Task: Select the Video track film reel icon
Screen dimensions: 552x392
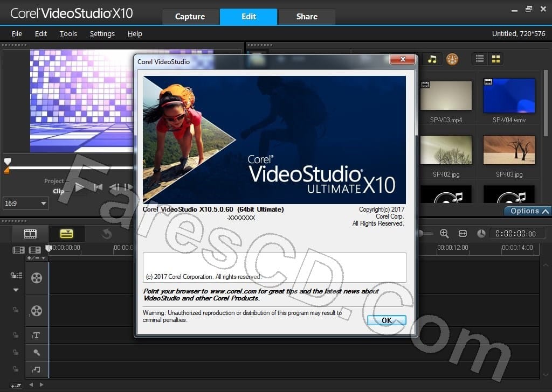Action: 37,278
